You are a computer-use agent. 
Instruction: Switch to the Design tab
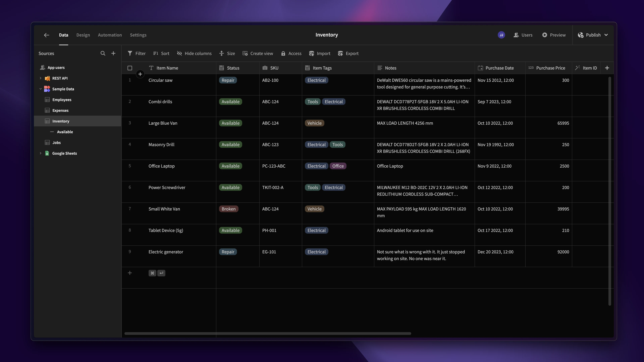83,35
